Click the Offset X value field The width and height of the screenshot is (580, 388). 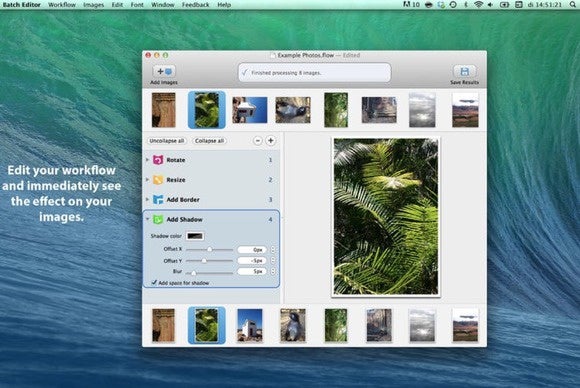click(x=252, y=250)
